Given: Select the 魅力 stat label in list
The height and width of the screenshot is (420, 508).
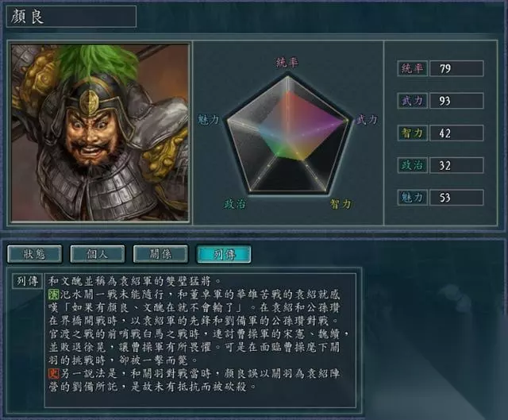Looking at the screenshot, I should tap(413, 198).
